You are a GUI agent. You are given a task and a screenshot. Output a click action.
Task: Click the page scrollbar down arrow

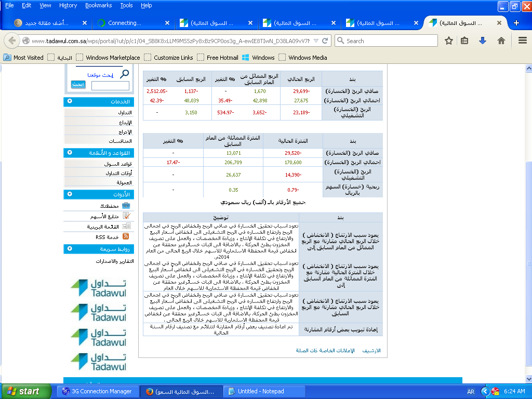point(528,379)
